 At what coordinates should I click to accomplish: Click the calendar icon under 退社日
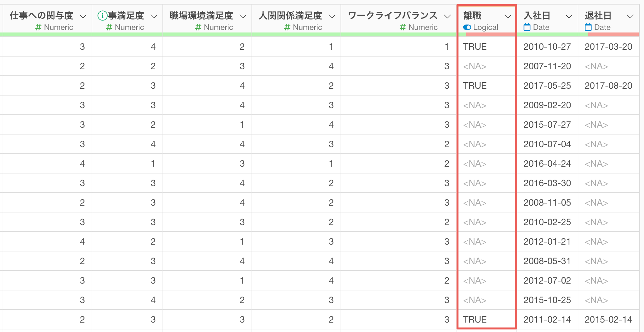(588, 27)
